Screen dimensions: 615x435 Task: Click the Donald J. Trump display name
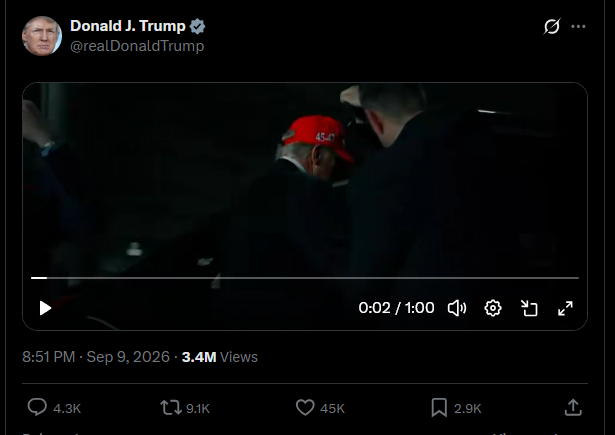[128, 26]
